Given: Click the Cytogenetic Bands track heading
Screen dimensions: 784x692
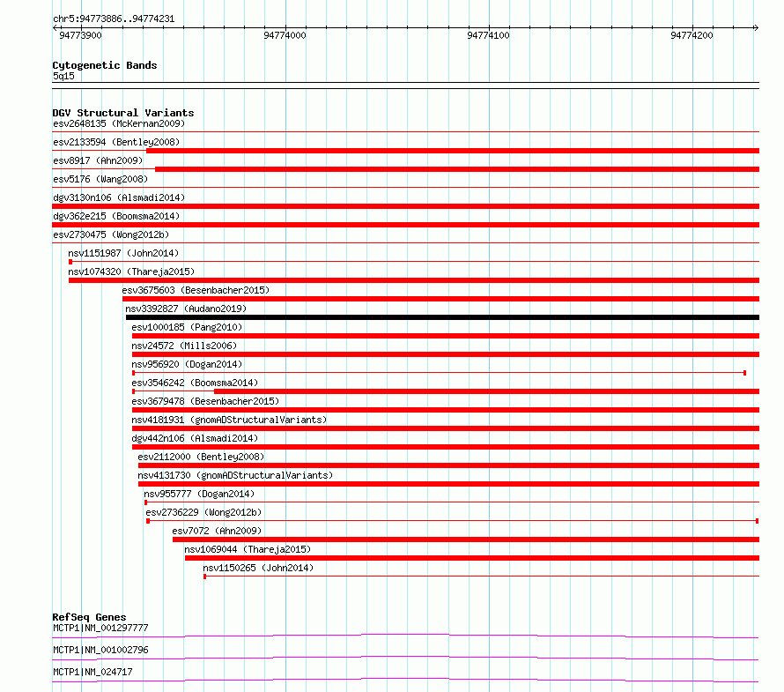Looking at the screenshot, I should [105, 65].
